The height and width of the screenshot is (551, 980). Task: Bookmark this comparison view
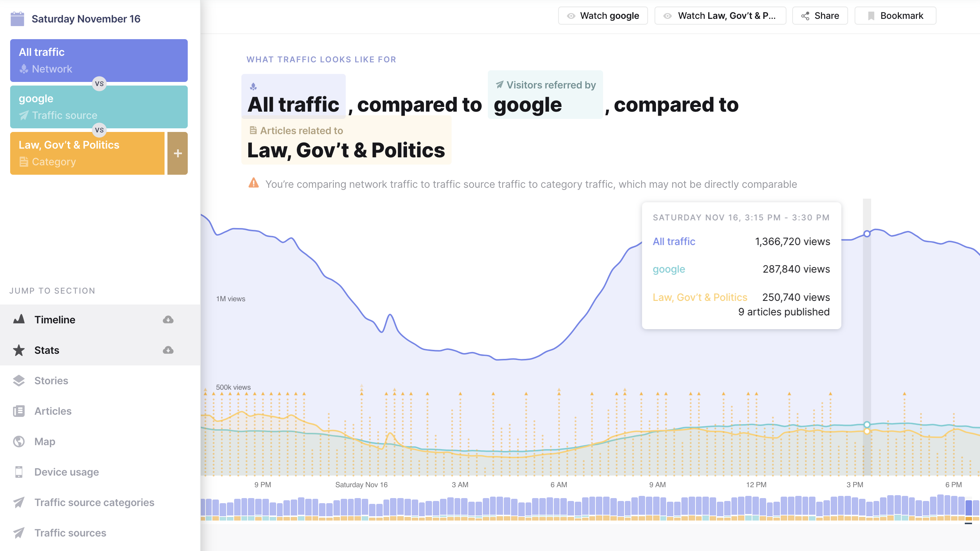tap(895, 16)
